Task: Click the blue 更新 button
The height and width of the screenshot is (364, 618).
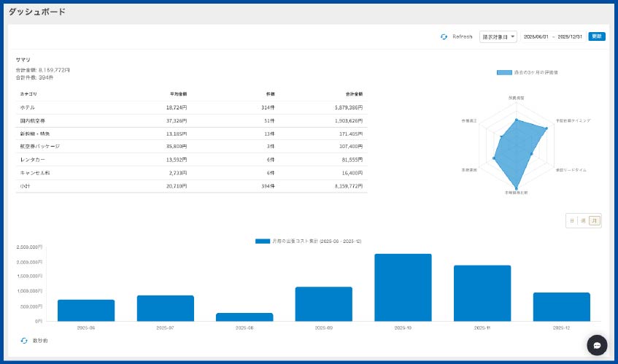Action: coord(597,36)
